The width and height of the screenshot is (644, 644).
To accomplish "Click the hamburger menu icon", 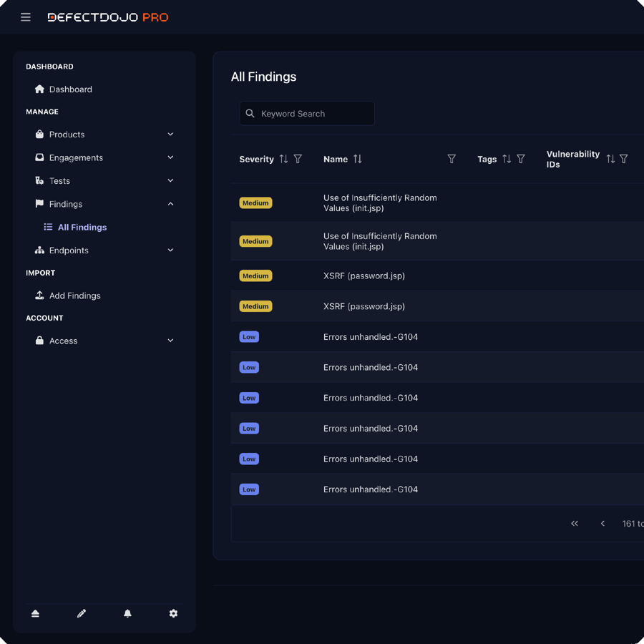I will 26,17.
